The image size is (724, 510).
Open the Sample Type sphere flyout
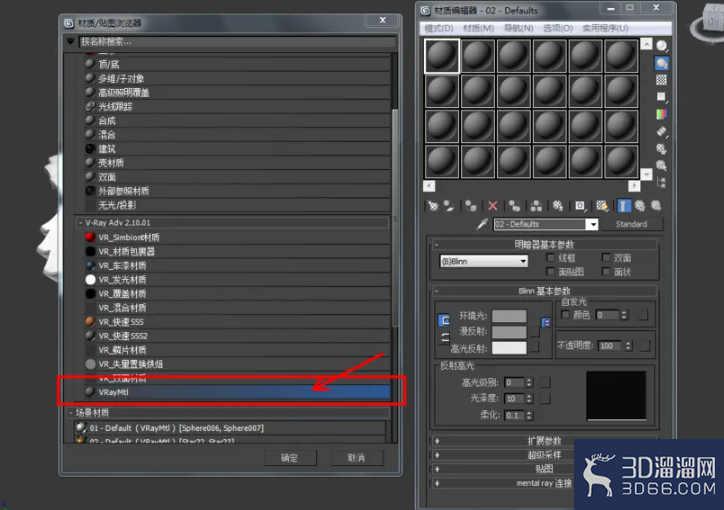[x=662, y=46]
